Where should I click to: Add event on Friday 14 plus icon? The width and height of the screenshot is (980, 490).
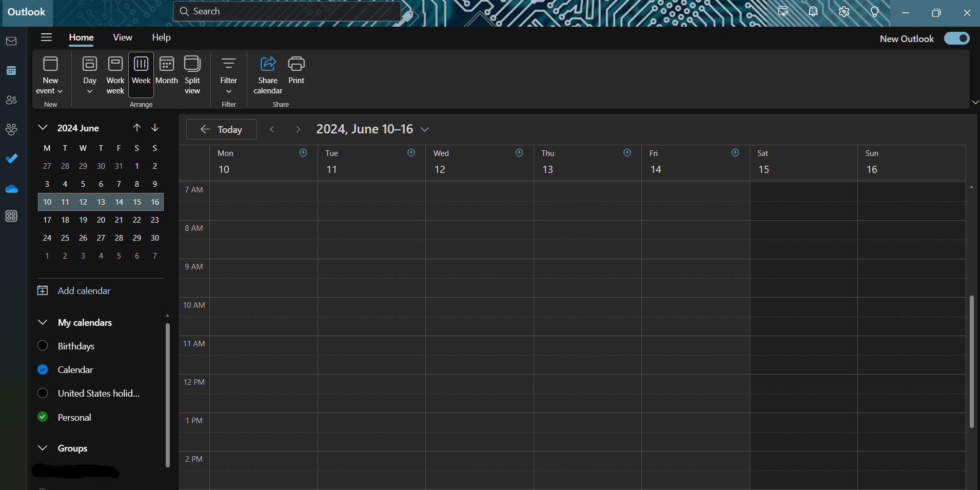tap(735, 153)
